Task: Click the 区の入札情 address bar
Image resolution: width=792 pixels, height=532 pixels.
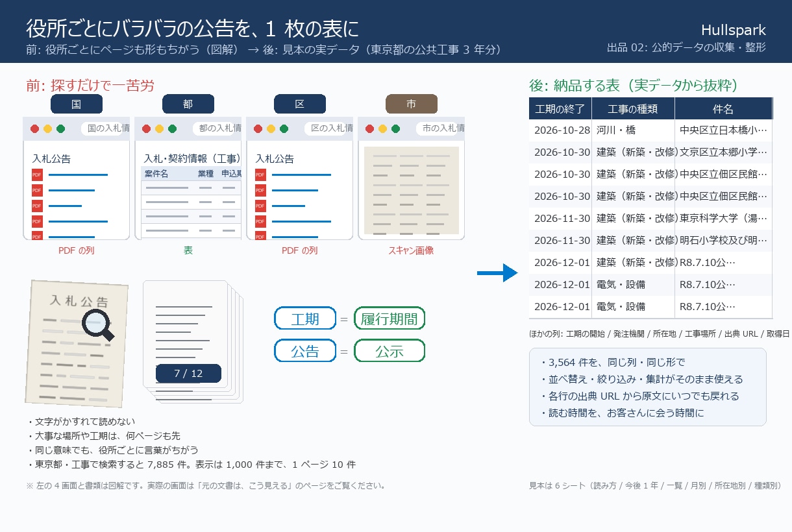Action: tap(328, 129)
